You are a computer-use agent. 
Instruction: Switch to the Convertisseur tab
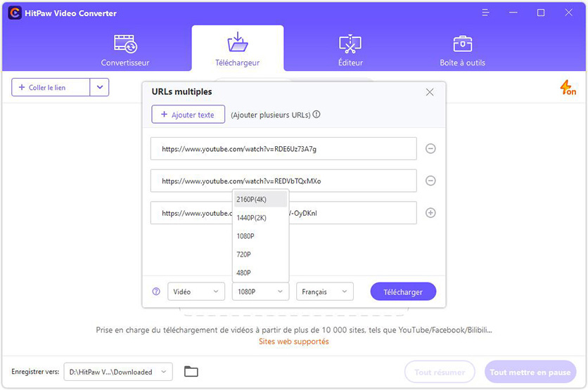125,50
